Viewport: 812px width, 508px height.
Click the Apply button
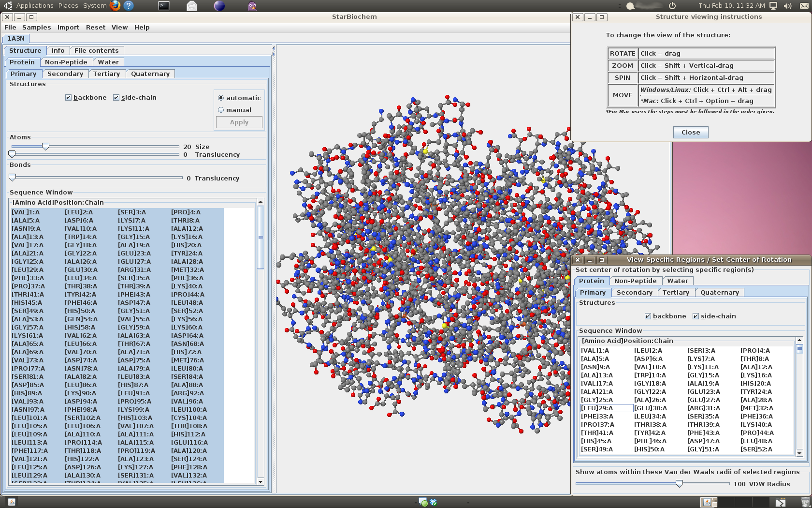(239, 122)
